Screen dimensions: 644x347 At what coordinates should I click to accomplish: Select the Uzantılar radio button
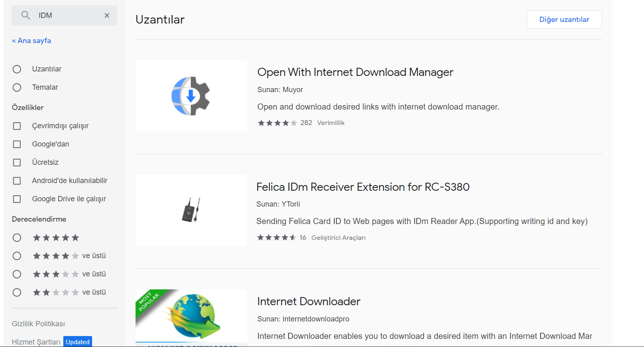pyautogui.click(x=17, y=69)
